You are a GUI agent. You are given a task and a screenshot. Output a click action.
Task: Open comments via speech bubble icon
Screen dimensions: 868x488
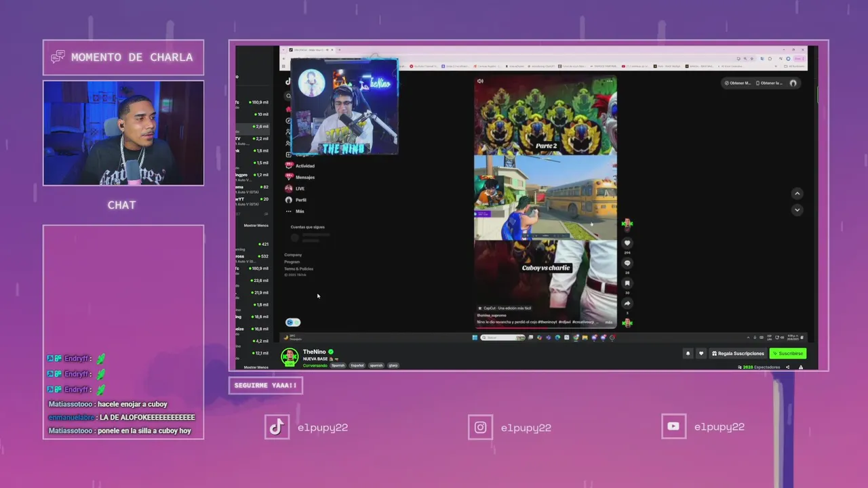pos(627,263)
